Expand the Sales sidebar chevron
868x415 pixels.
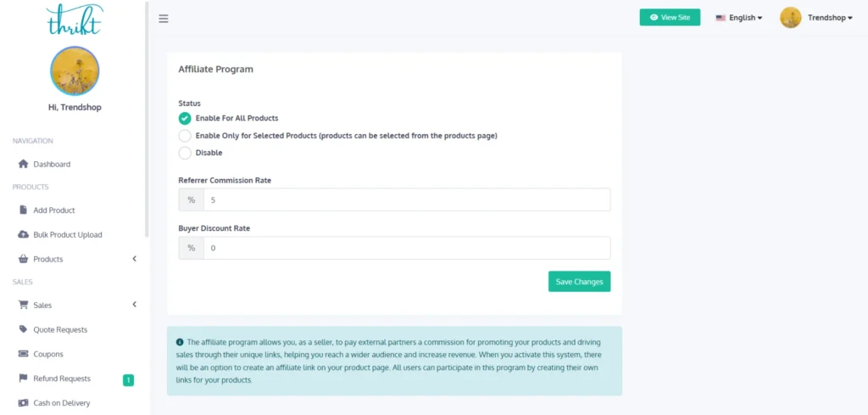[x=134, y=305]
